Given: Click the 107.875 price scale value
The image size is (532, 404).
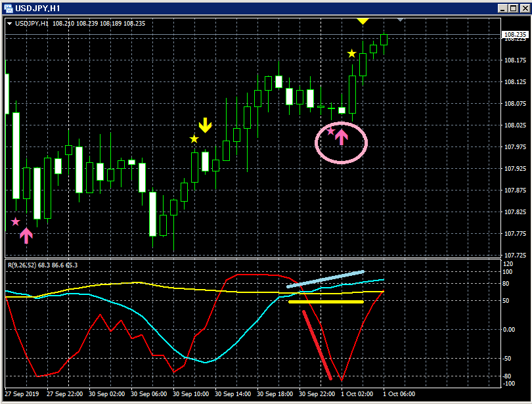Looking at the screenshot, I should click(x=515, y=191).
